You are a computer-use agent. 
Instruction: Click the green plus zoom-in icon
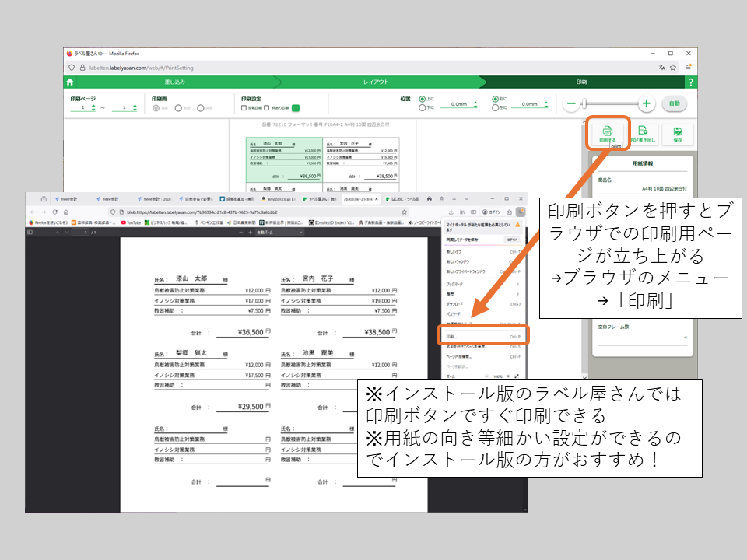pyautogui.click(x=646, y=103)
